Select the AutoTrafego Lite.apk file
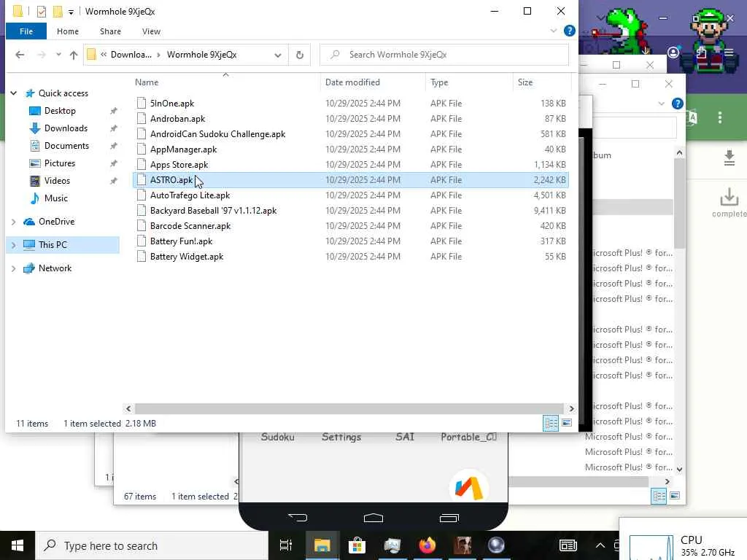This screenshot has width=747, height=560. pyautogui.click(x=350, y=195)
